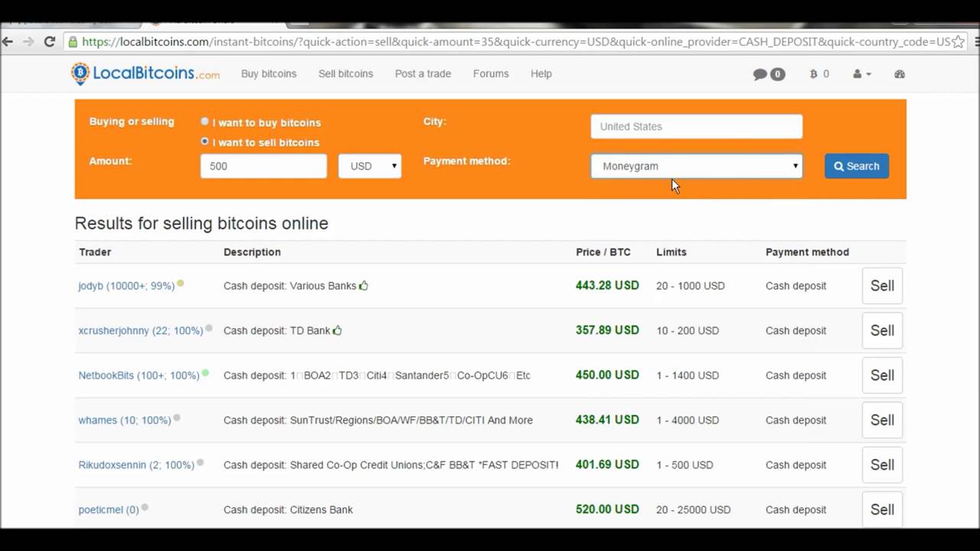Open the USD currency dropdown
The width and height of the screenshot is (980, 551).
point(370,166)
